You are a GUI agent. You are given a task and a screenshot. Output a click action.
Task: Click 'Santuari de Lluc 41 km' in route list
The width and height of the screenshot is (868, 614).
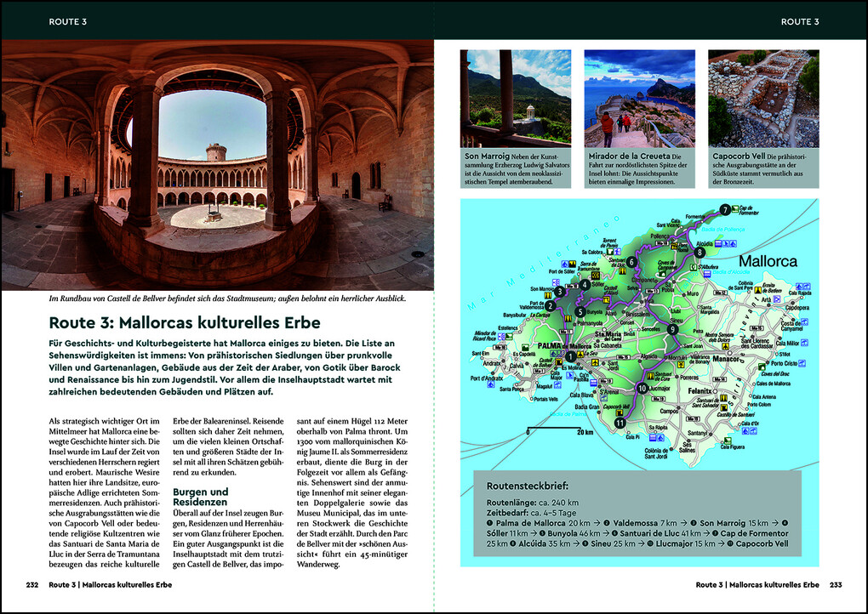[661, 533]
